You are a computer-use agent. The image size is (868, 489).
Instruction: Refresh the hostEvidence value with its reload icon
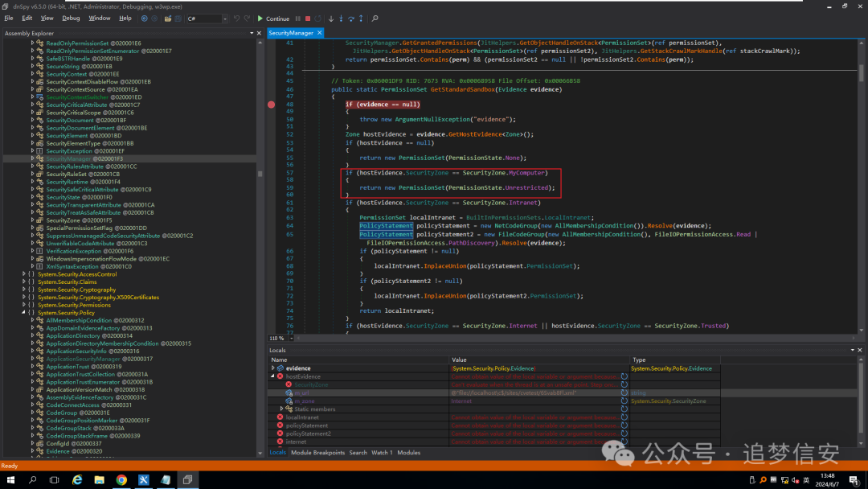(x=624, y=376)
